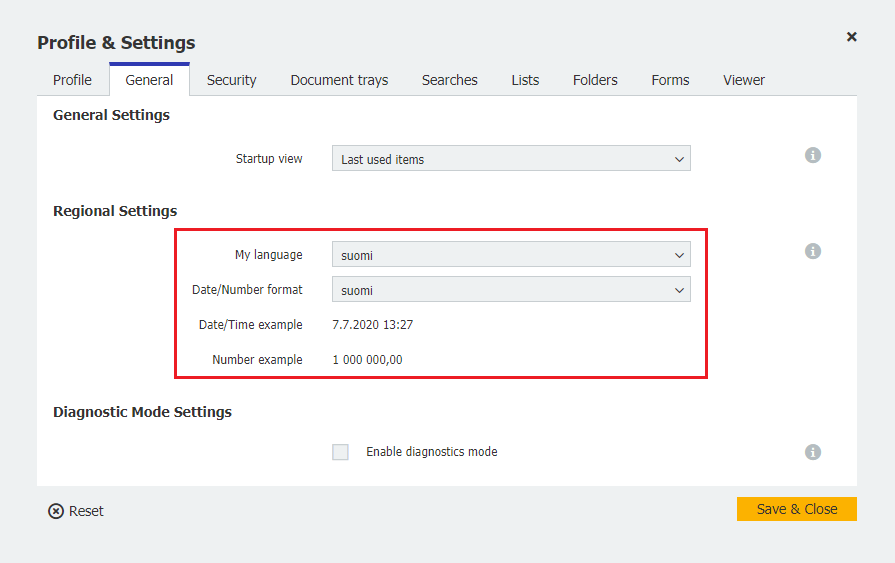Click the info icon beside Regional Settings
The image size is (895, 563).
tap(813, 252)
